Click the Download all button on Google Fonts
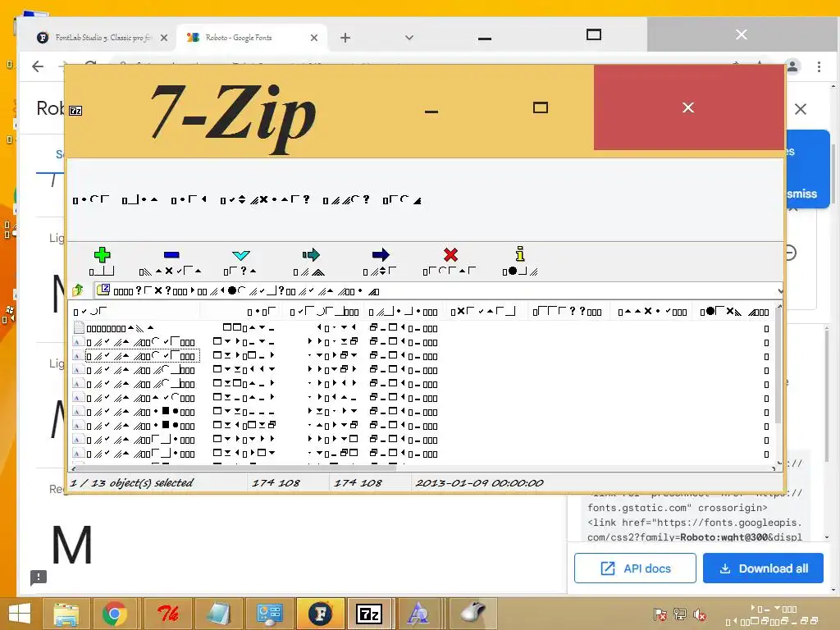The image size is (840, 630). (x=763, y=568)
